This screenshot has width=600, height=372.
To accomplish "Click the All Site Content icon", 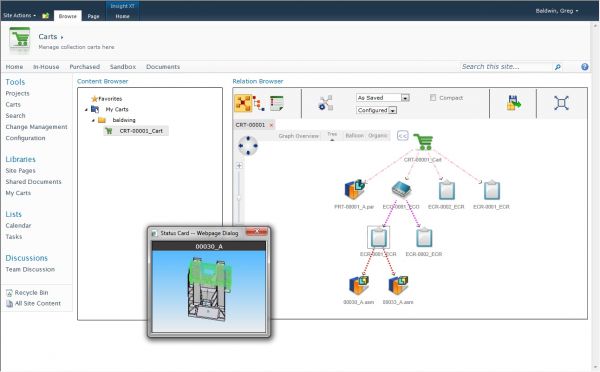I will tap(9, 304).
